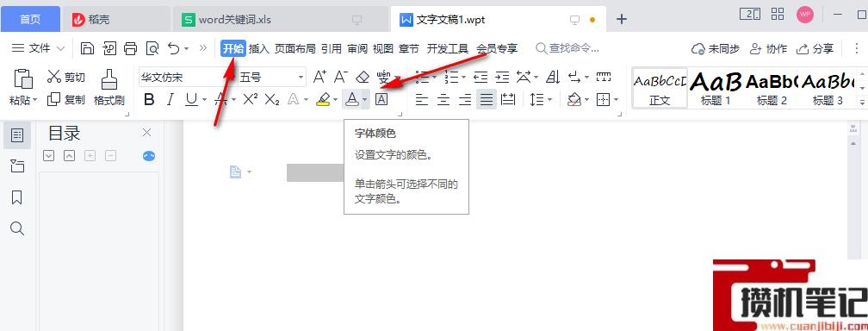868x331 pixels.
Task: Toggle strikethrough formatting
Action: coord(220,100)
